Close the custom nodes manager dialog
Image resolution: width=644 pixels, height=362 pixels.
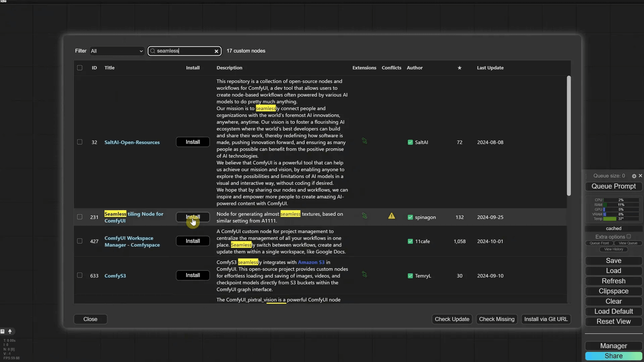pos(90,319)
